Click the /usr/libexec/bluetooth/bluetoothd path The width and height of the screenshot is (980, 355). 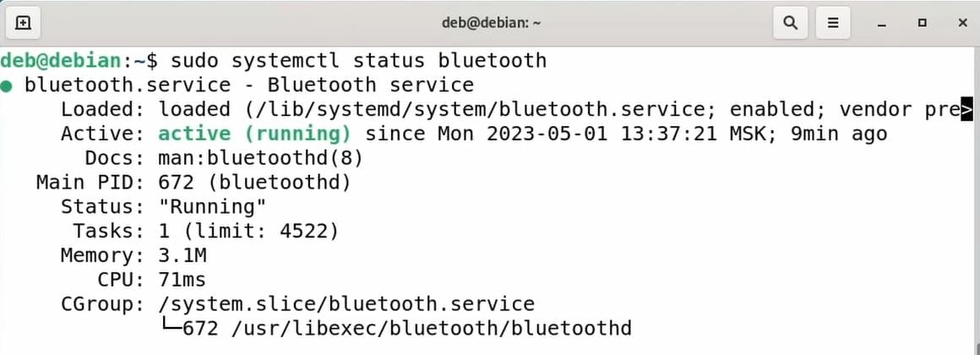[431, 328]
